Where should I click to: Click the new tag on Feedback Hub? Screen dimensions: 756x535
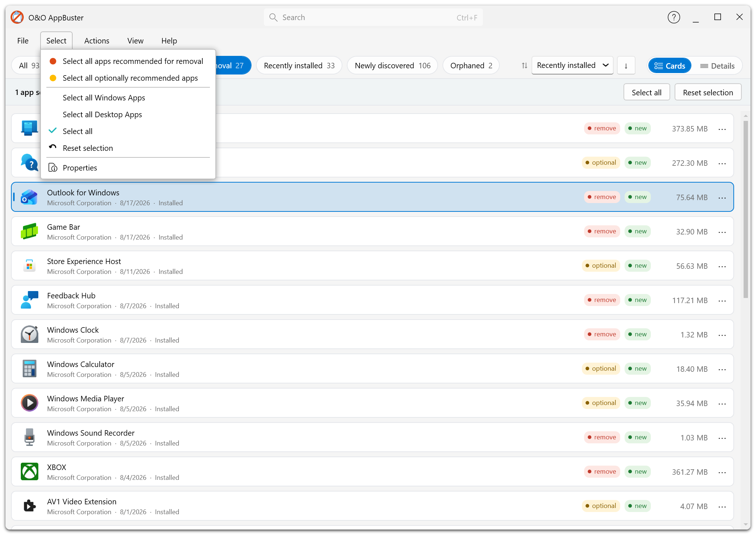pyautogui.click(x=637, y=300)
